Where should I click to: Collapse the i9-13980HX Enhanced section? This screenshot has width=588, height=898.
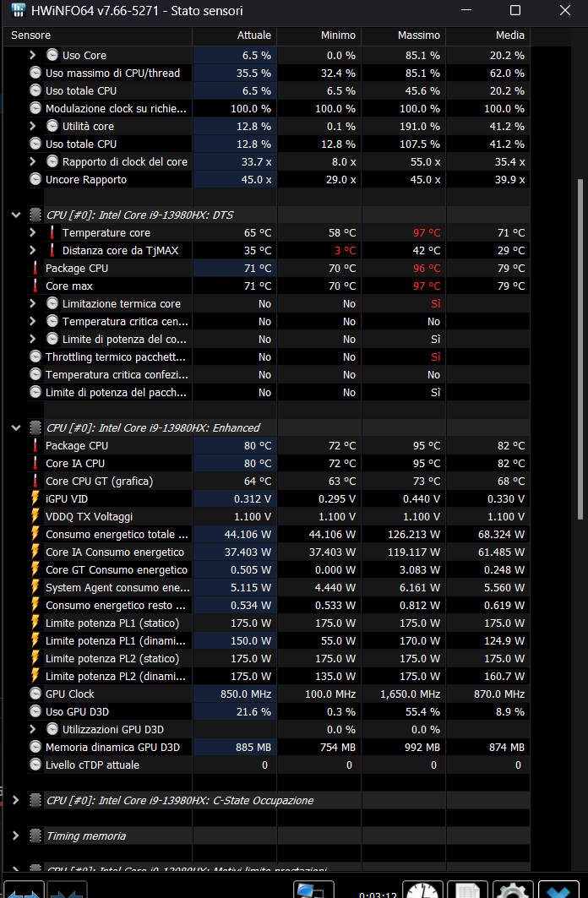(x=16, y=428)
